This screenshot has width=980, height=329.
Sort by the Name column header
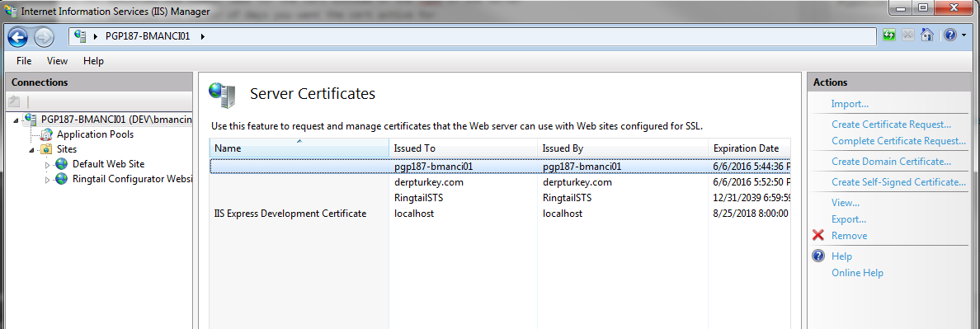[x=299, y=148]
